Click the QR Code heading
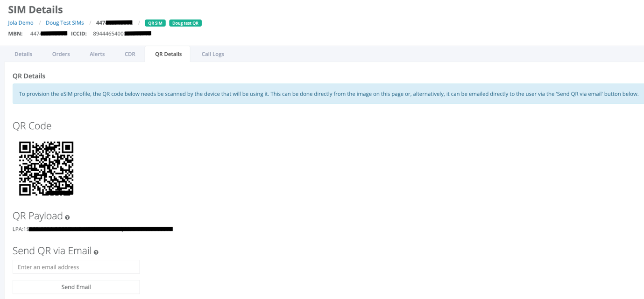Screen dimensions: 644x299 32,126
